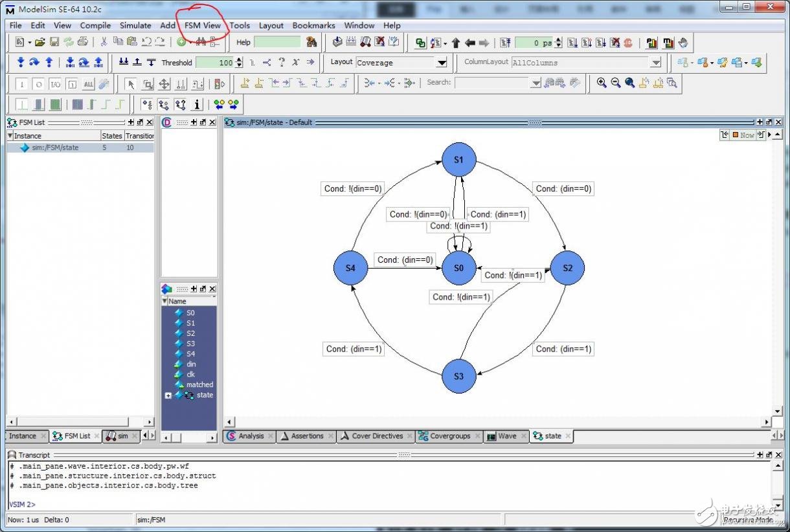Click the Zoom Out magnifier icon
790x532 pixels.
[615, 83]
